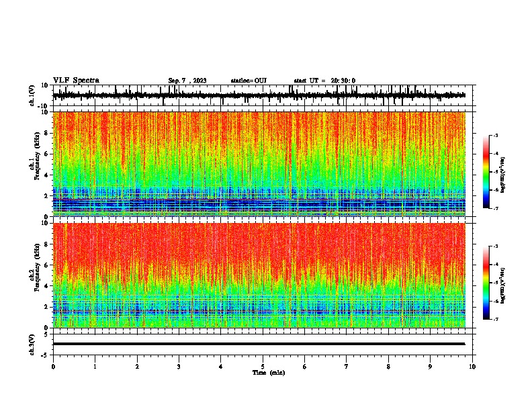This screenshot has width=532, height=411.
Task: Click time axis tick label "2"
Action: pyautogui.click(x=137, y=367)
